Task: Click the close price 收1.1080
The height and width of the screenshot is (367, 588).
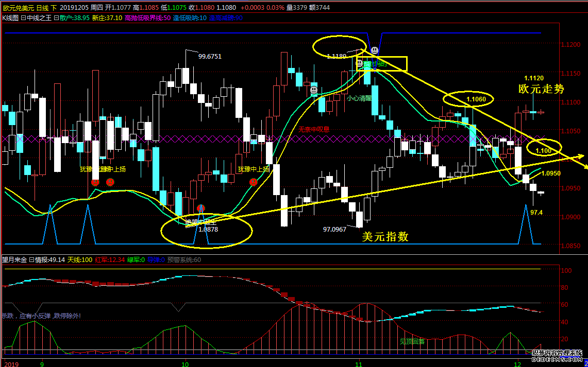Action: pyautogui.click(x=201, y=7)
